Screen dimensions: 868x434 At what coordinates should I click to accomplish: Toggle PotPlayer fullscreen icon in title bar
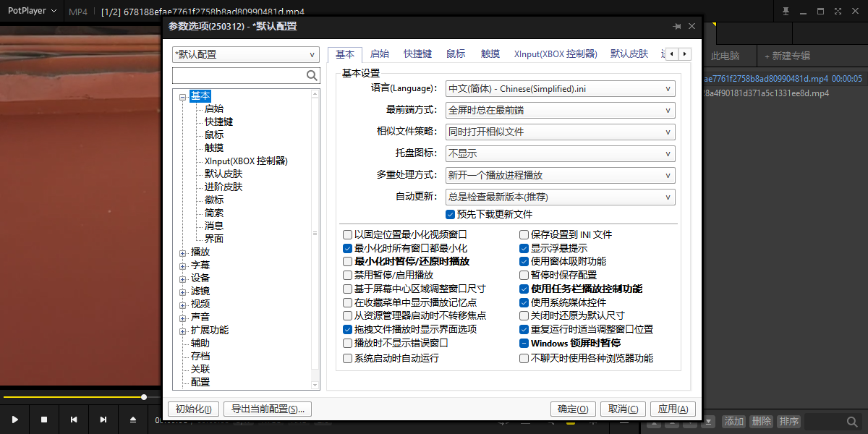pos(838,12)
